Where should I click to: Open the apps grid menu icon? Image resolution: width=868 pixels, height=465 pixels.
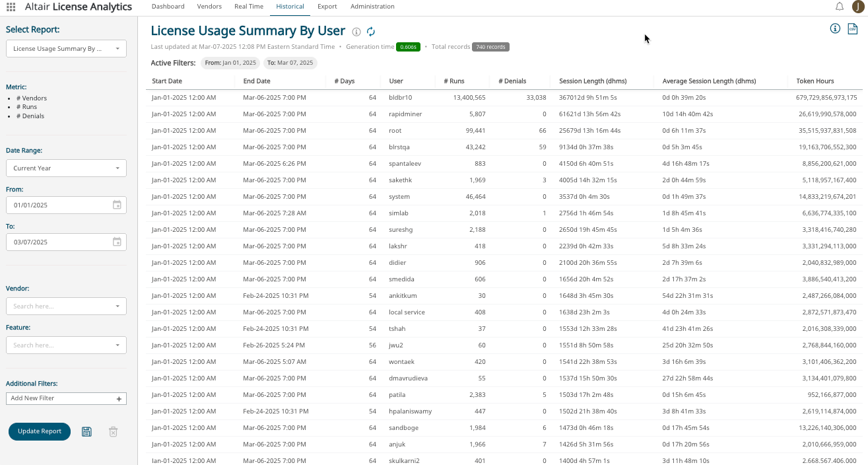pyautogui.click(x=11, y=7)
